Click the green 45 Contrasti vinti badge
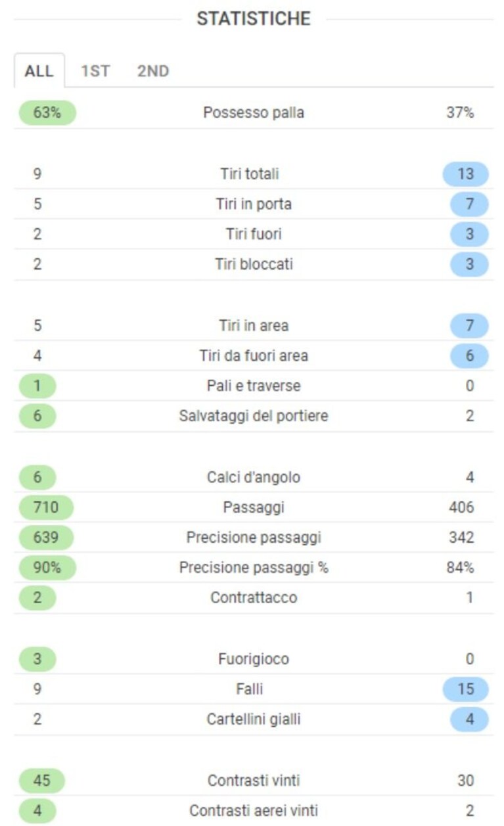The width and height of the screenshot is (504, 826). point(42,781)
